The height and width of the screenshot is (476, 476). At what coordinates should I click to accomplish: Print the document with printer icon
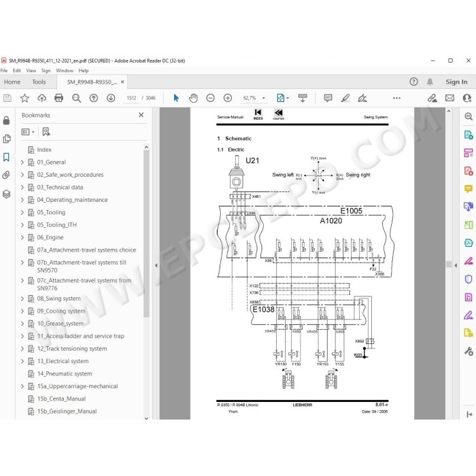(58, 98)
